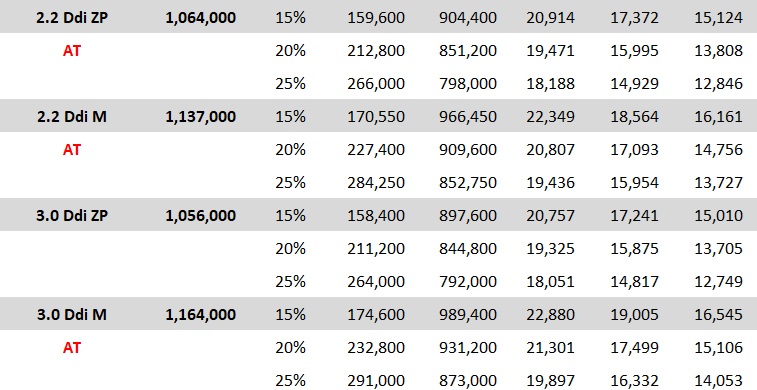The image size is (757, 390).
Task: Select the 3.0 Ddi M model cell
Action: tap(71, 315)
